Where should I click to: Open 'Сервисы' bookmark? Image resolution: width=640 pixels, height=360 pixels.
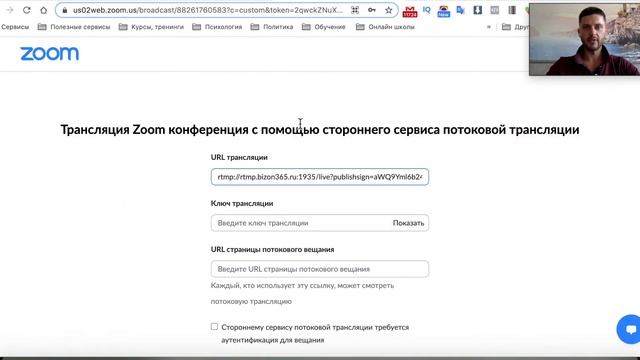[x=15, y=27]
